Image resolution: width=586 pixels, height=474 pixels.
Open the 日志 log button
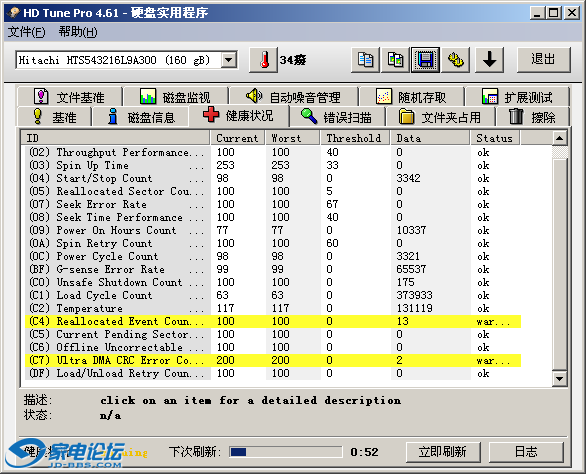tap(526, 452)
